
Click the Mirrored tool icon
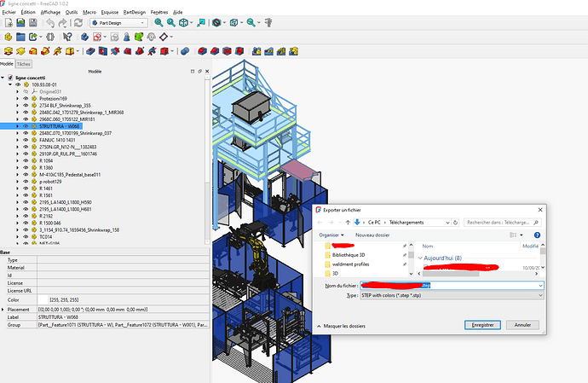coord(257,51)
